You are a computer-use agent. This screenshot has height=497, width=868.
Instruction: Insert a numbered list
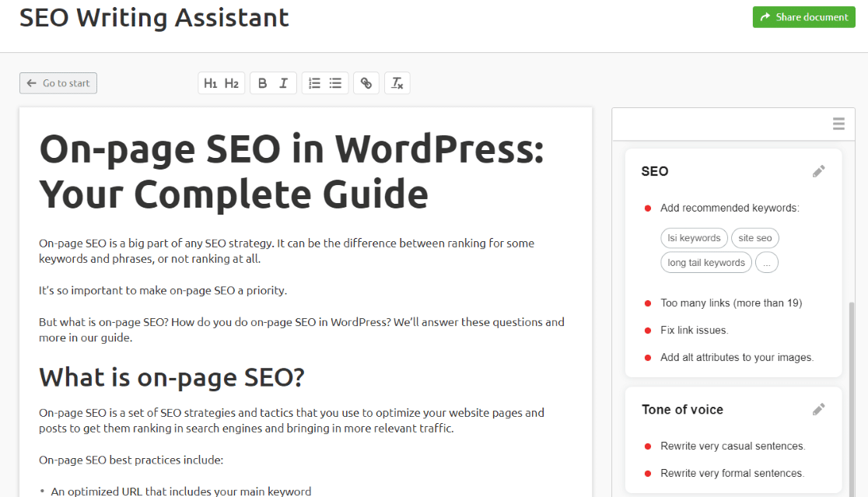(x=315, y=82)
